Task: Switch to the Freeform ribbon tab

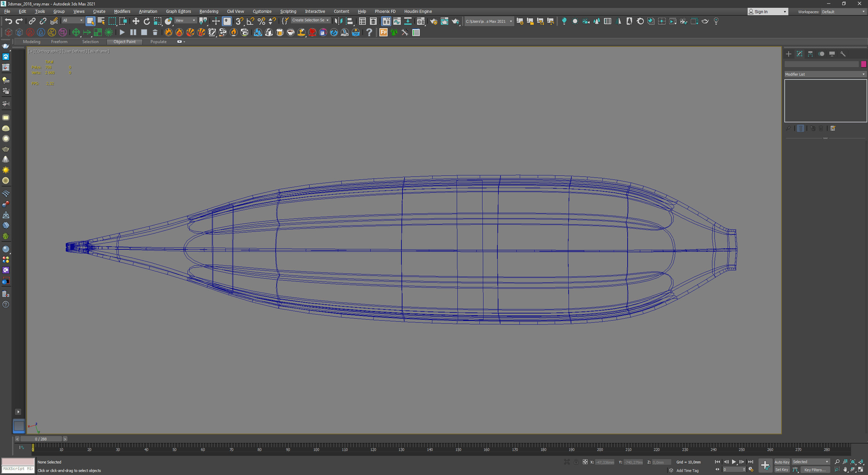Action: tap(59, 42)
